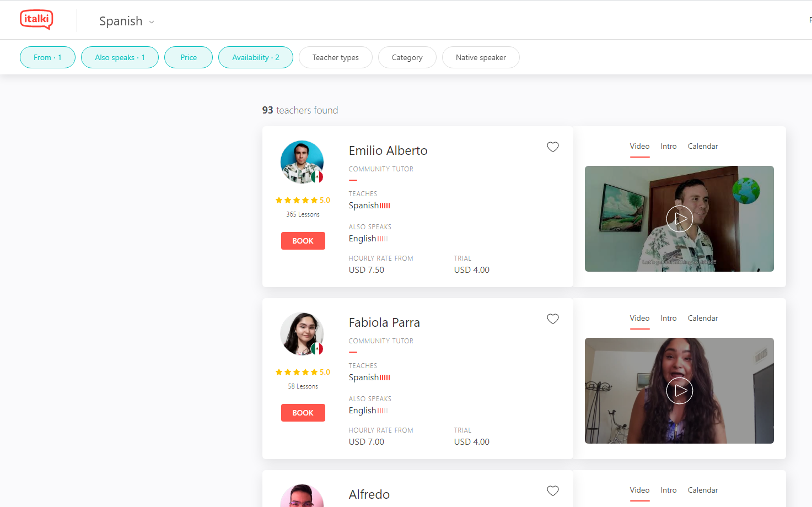
Task: Select Video tab in Emilio Alberto's card
Action: pos(640,146)
